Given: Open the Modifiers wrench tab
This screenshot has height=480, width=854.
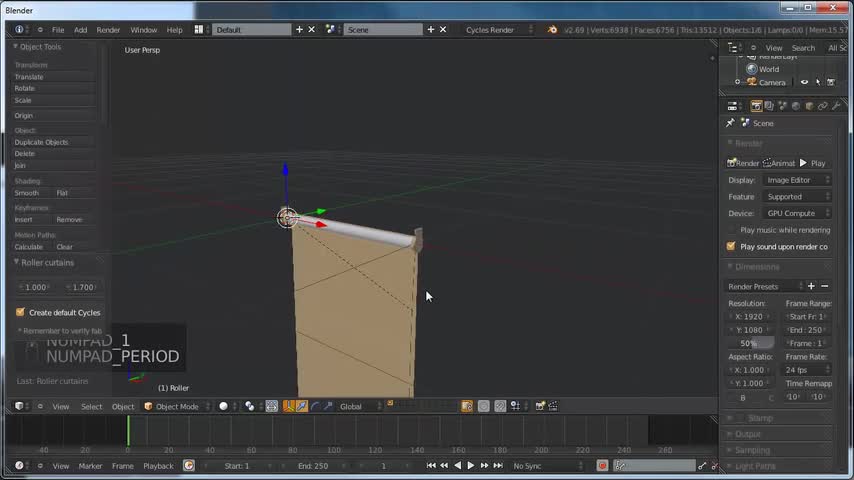Looking at the screenshot, I should 836,106.
